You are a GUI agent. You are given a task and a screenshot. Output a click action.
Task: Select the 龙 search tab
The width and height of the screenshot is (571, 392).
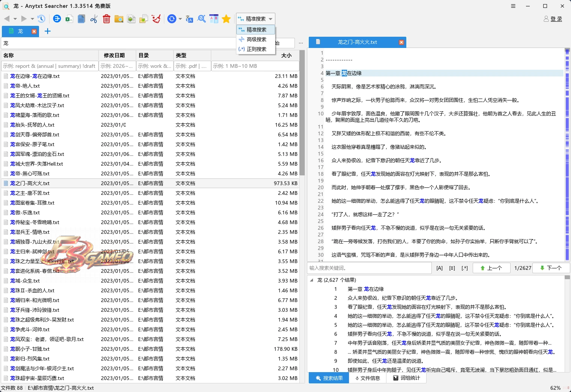pyautogui.click(x=20, y=31)
